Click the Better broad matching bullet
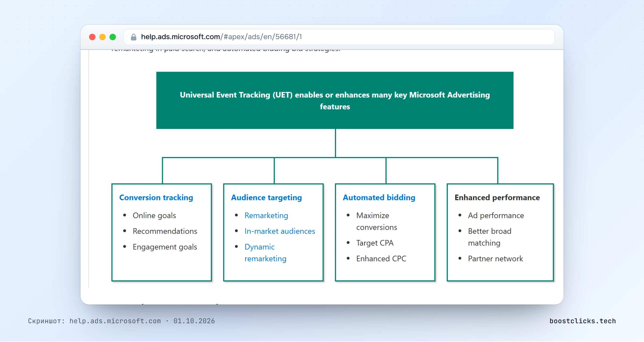Screen dimensions: 644x342 coord(490,237)
